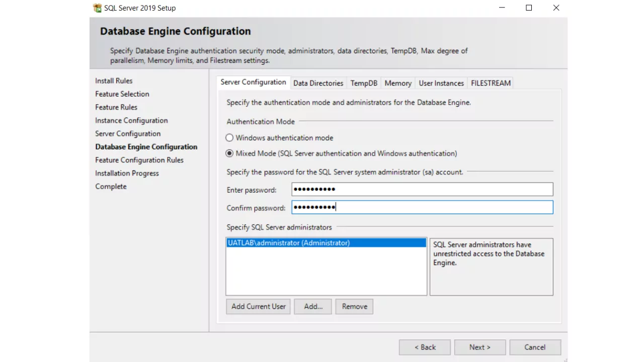Proceed with the Next > button
The height and width of the screenshot is (362, 644).
click(x=480, y=347)
